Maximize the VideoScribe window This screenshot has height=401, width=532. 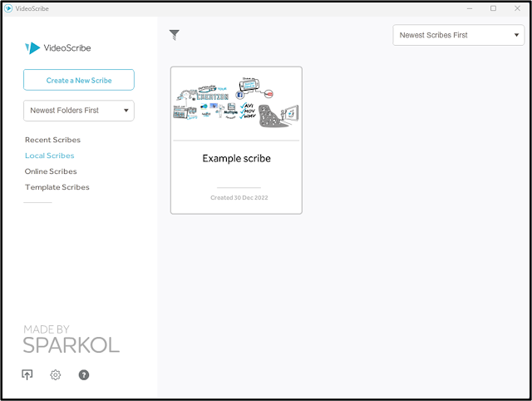(493, 8)
